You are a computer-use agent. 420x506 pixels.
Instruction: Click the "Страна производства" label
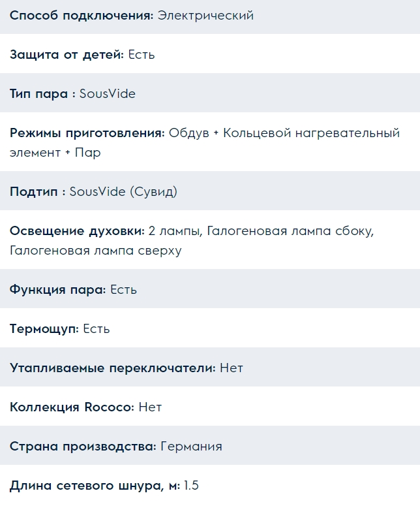click(x=83, y=447)
